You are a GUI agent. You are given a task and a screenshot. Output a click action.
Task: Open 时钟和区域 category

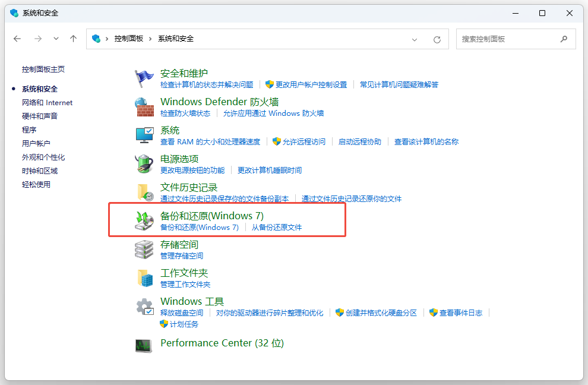40,171
